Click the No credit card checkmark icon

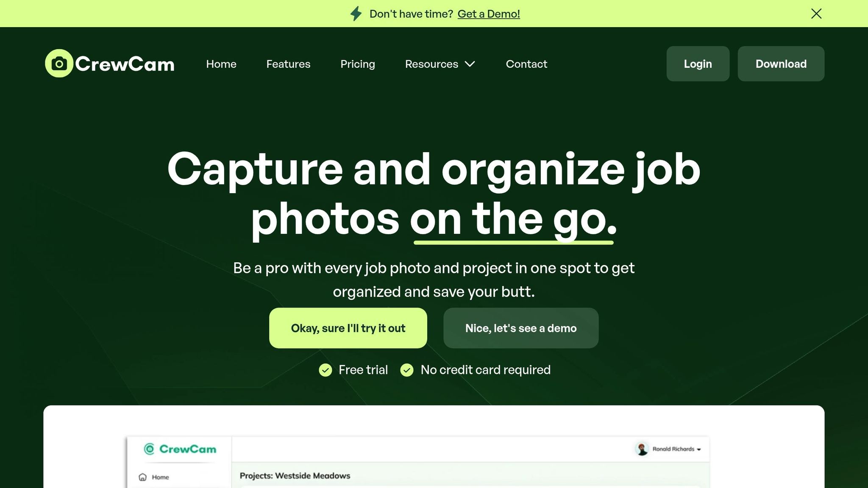point(407,370)
